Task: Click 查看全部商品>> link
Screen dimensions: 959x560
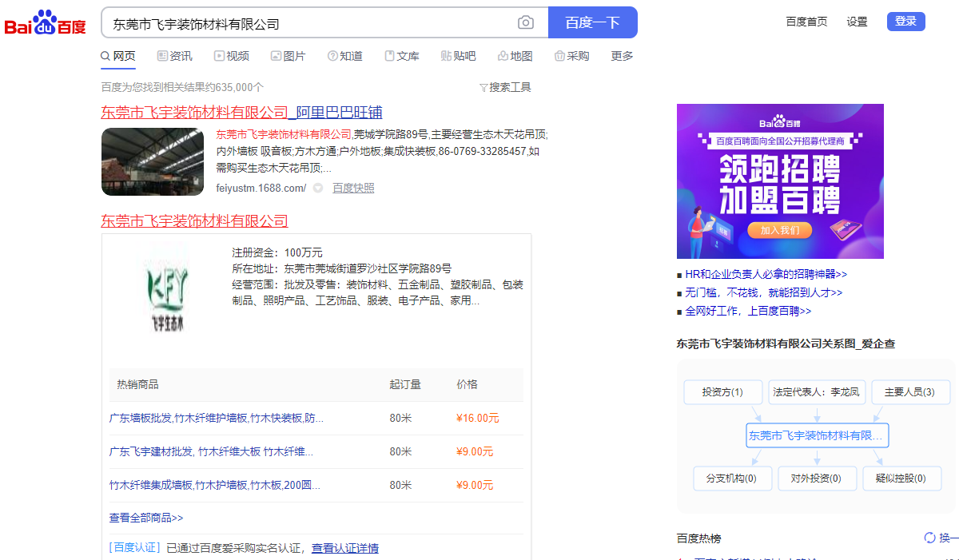Action: pos(146,518)
